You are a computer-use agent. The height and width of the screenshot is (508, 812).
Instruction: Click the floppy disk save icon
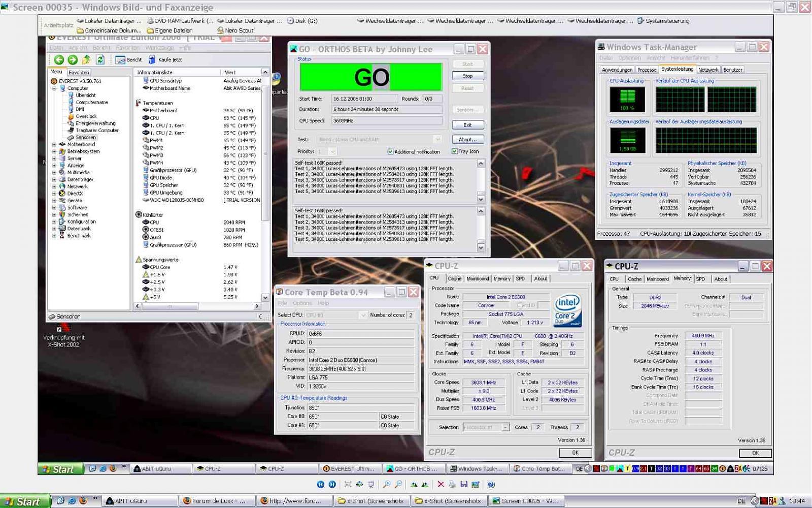tap(464, 484)
